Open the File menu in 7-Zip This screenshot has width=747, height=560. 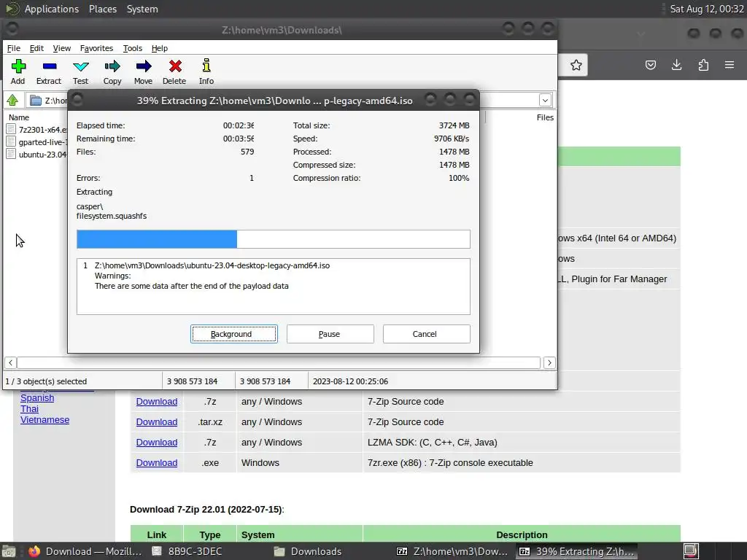(x=14, y=48)
